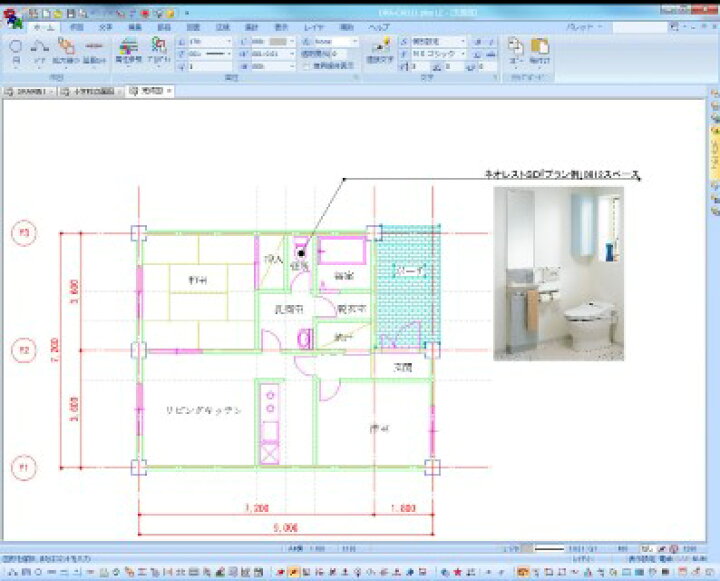This screenshot has height=581, width=720.
Task: Click the line width preview in status bar
Action: pyautogui.click(x=549, y=549)
